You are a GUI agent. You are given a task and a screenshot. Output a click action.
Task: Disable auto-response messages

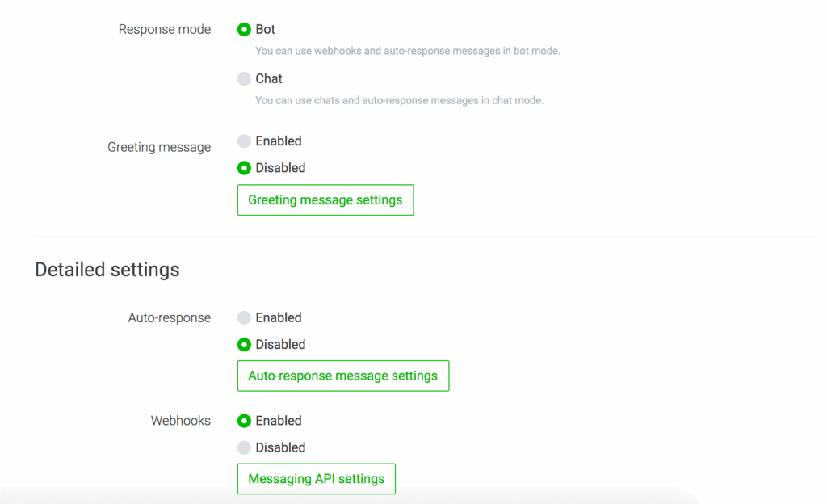click(x=243, y=344)
